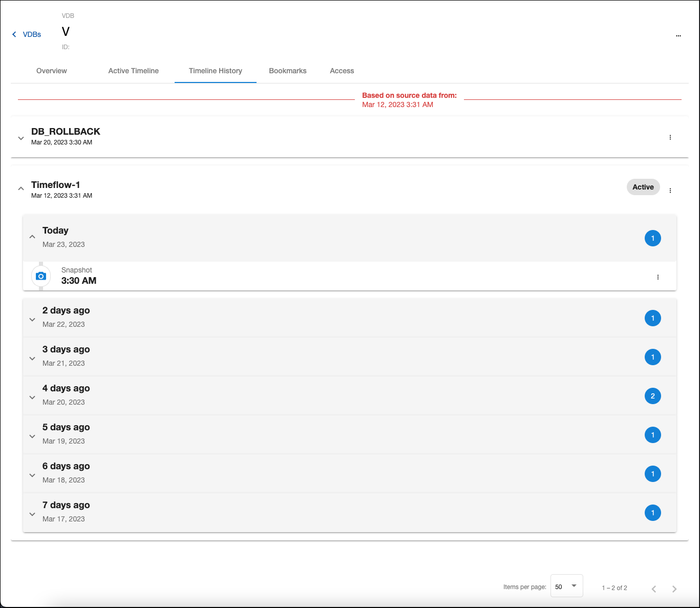Image resolution: width=700 pixels, height=608 pixels.
Task: Select the Access tab label
Action: (342, 71)
